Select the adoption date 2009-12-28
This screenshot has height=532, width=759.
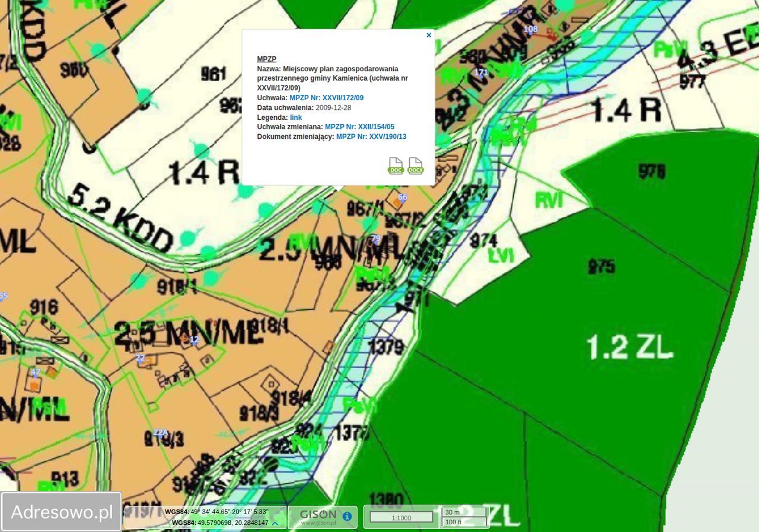(333, 108)
